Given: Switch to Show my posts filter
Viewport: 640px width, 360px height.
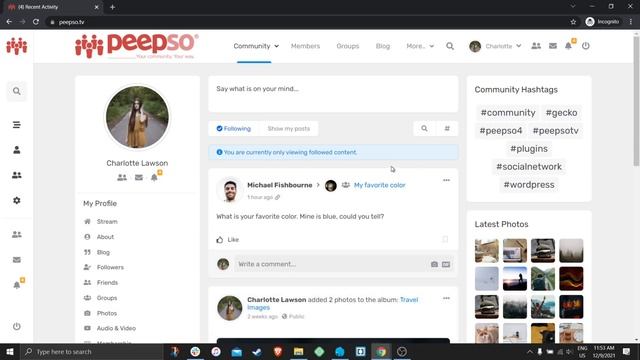Looking at the screenshot, I should click(289, 129).
